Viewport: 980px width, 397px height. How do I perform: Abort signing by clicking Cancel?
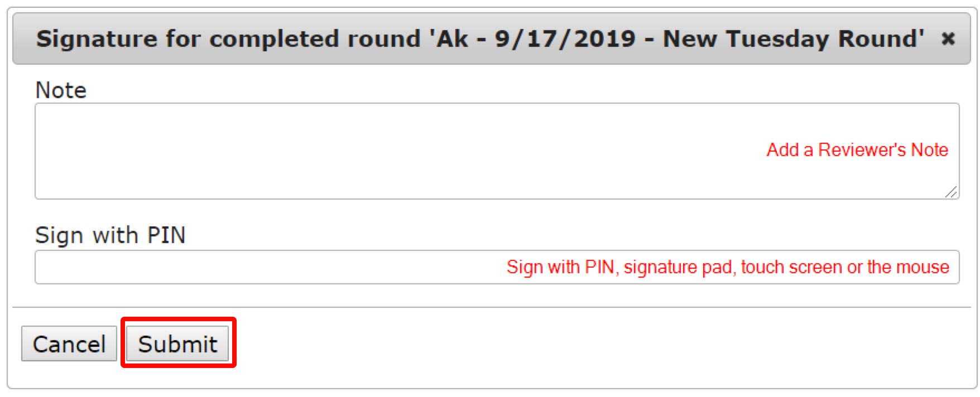pos(69,344)
